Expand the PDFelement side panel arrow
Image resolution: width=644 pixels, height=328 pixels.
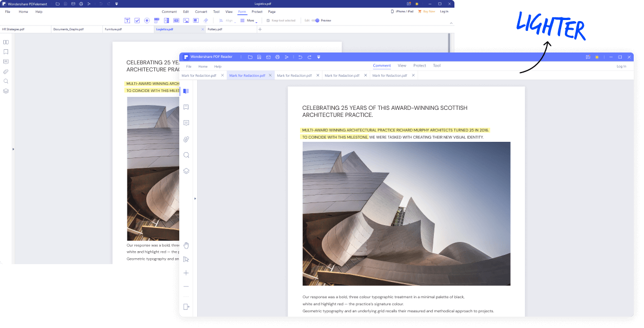coord(13,149)
